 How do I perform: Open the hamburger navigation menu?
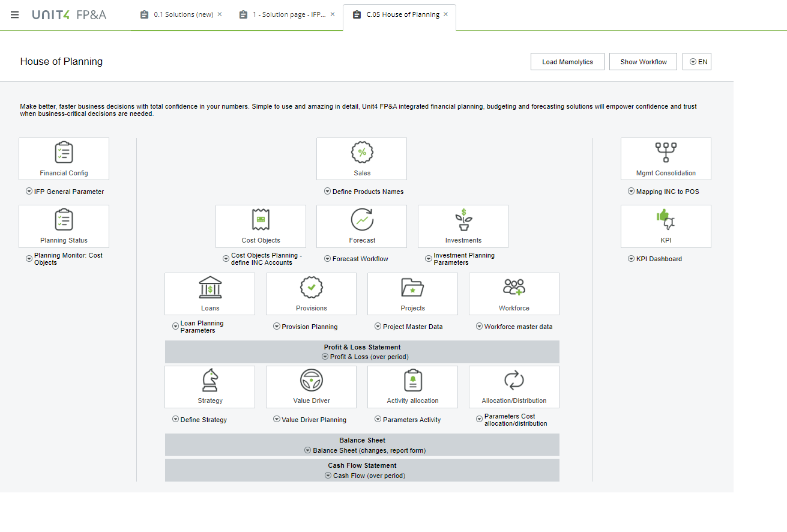(14, 14)
